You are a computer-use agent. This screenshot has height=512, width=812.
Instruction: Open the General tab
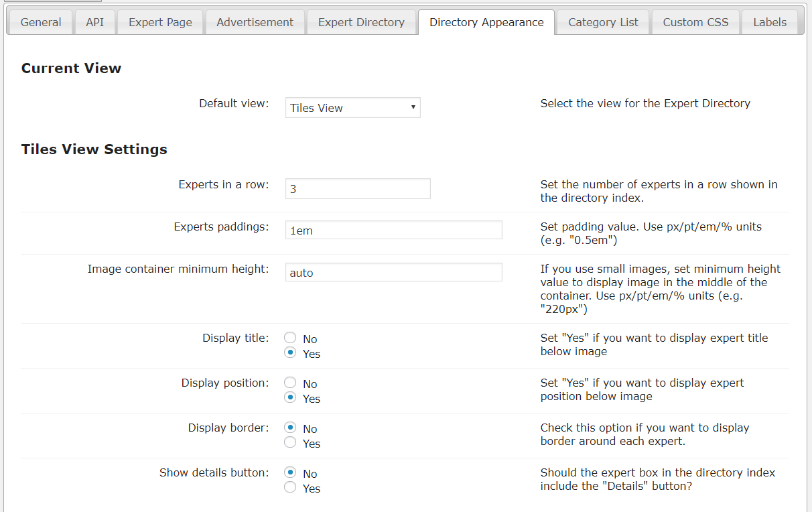point(41,22)
